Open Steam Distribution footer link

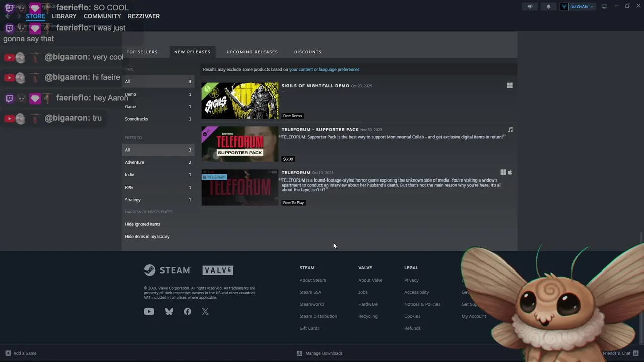pyautogui.click(x=318, y=316)
